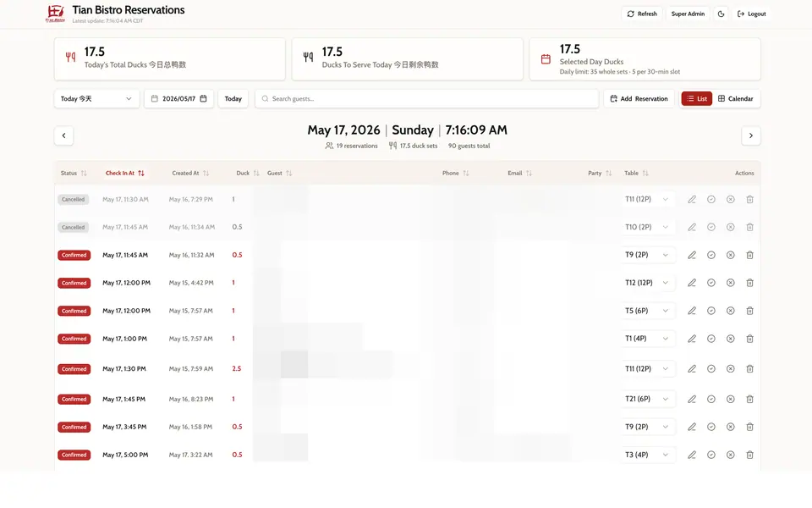This screenshot has height=508, width=812.
Task: Sort by Email column
Action: coord(520,173)
